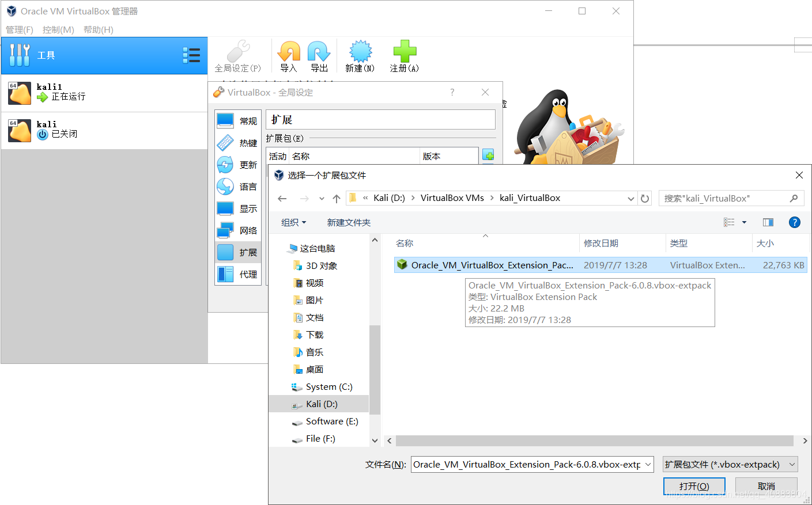Sort files by 名称 column
Image resolution: width=812 pixels, height=505 pixels.
coord(486,244)
